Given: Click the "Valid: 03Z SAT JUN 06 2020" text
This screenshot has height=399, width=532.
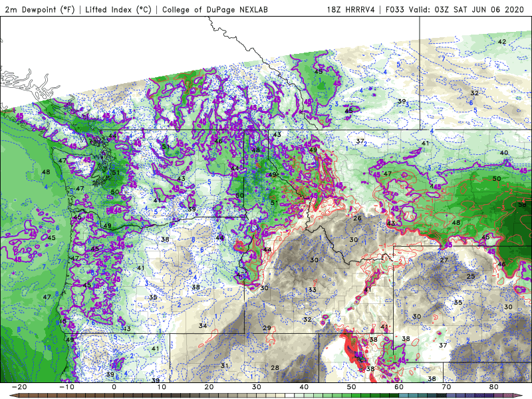Looking at the screenshot, I should pyautogui.click(x=467, y=9).
